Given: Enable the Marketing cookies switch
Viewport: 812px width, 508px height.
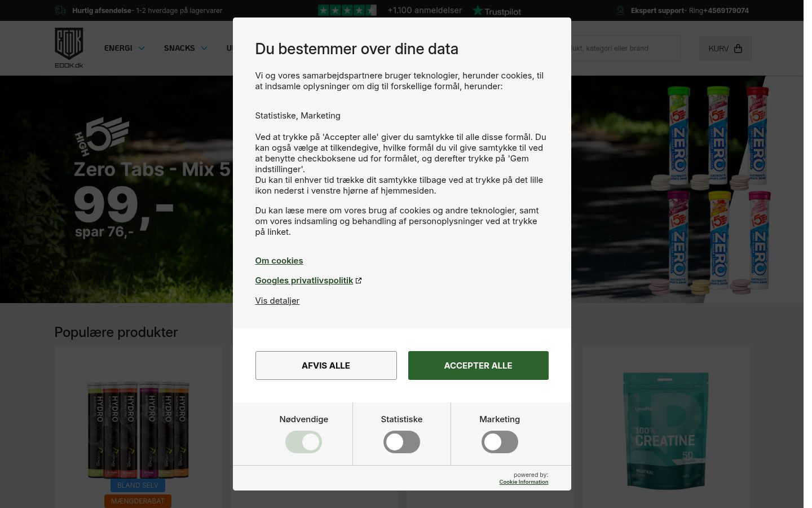Looking at the screenshot, I should (500, 442).
